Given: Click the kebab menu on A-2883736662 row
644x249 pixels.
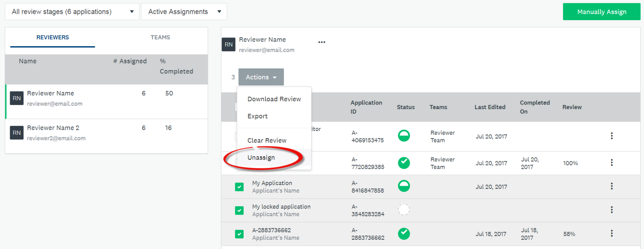Looking at the screenshot, I should [612, 233].
